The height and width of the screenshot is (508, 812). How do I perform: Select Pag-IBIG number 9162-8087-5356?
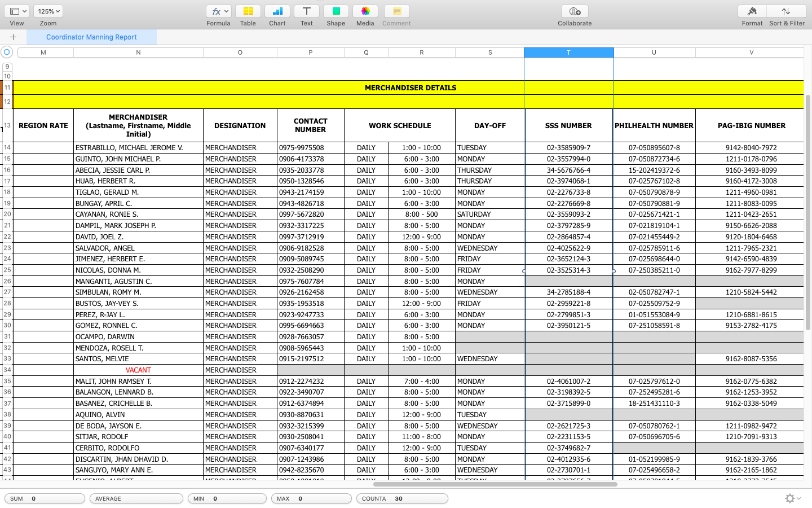point(751,359)
